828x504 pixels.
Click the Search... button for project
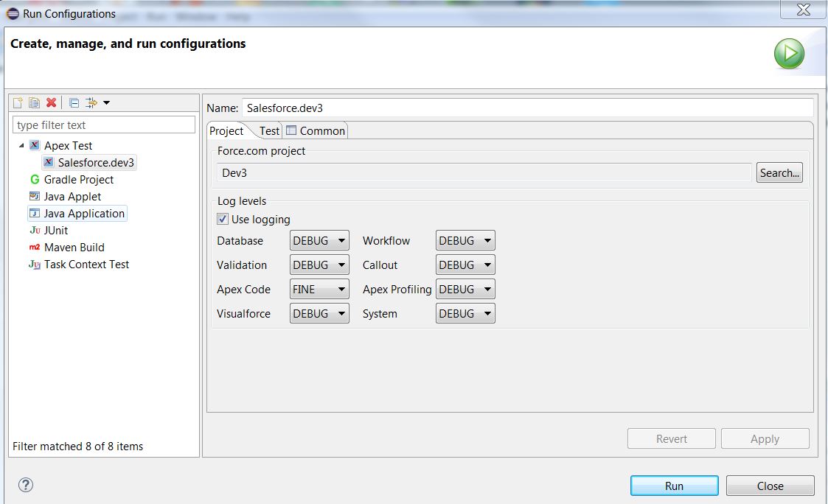pyautogui.click(x=779, y=172)
